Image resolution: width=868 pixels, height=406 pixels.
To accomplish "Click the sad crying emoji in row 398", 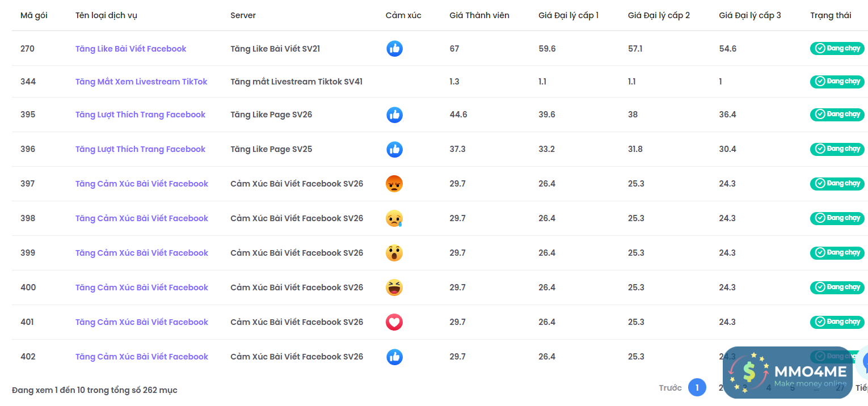I will [394, 218].
